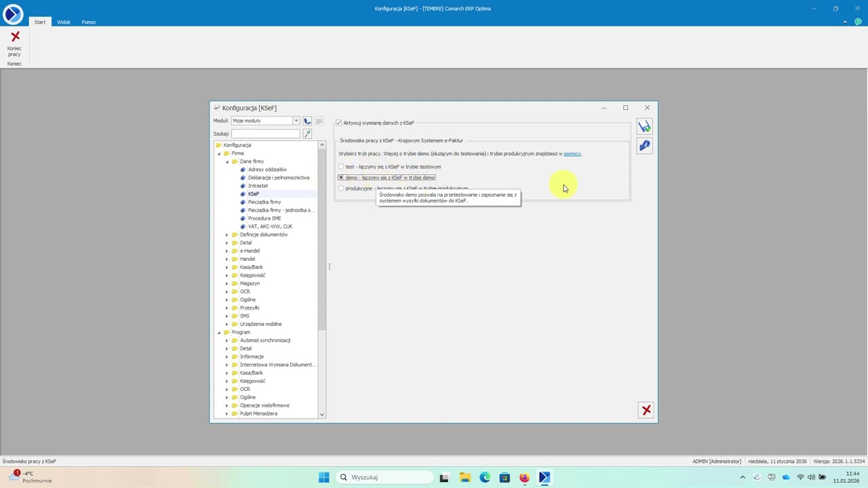
Task: Open Windows Start menu
Action: [323, 477]
